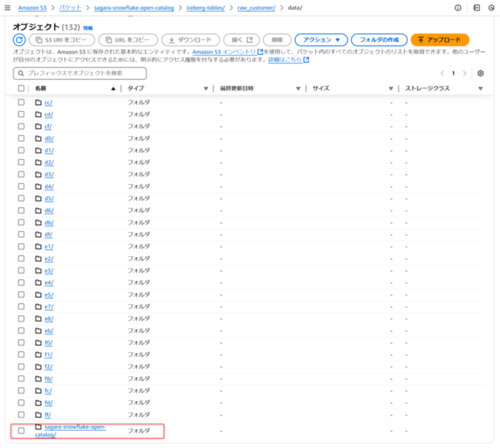Check the e4/ folder checkbox
This screenshot has width=500, height=448.
(21, 282)
